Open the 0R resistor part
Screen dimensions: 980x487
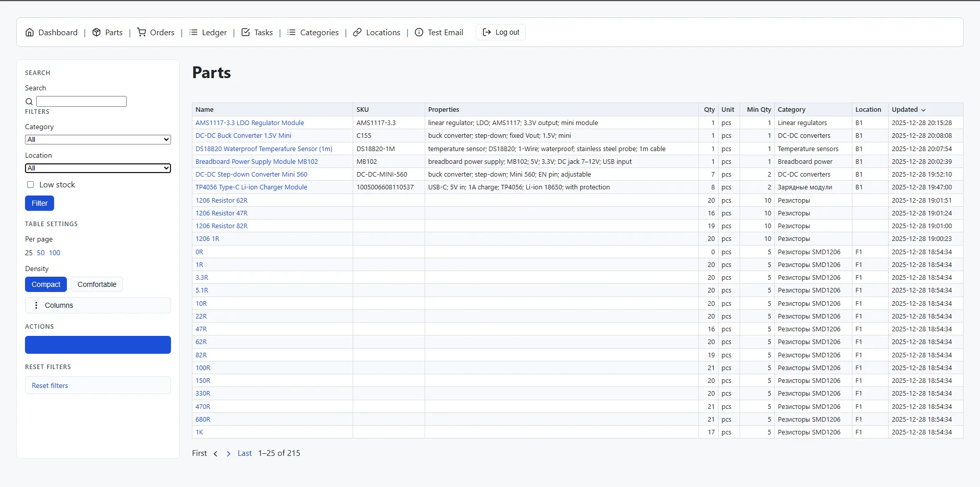click(199, 252)
